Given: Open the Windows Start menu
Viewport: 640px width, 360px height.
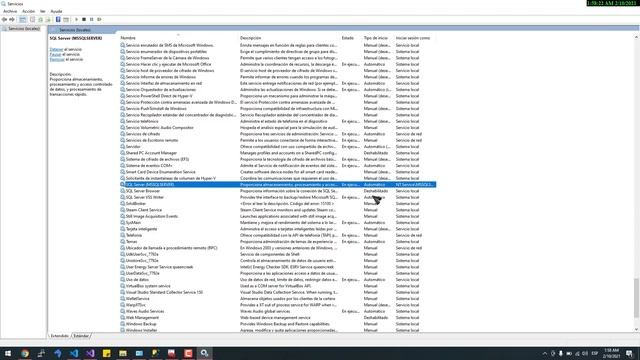Looking at the screenshot, I should click(8, 353).
